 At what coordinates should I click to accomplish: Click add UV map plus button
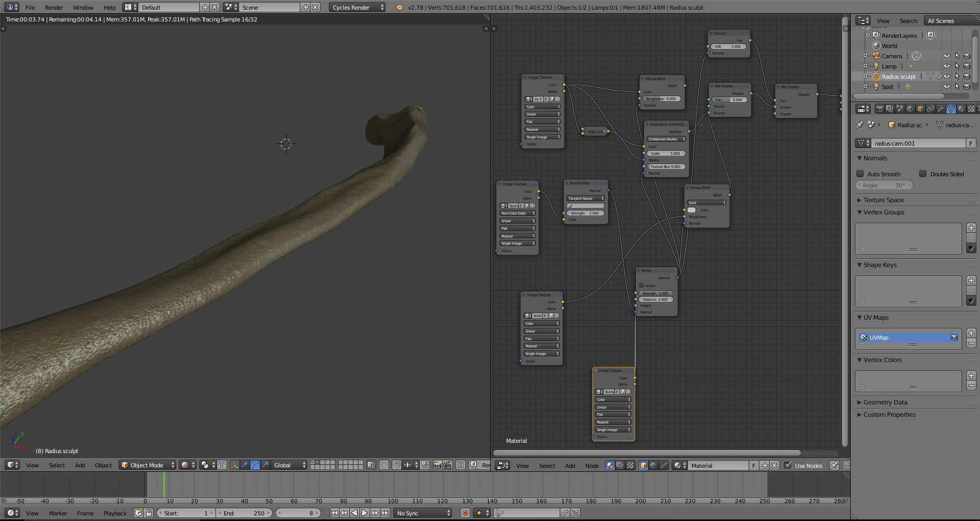pos(971,333)
